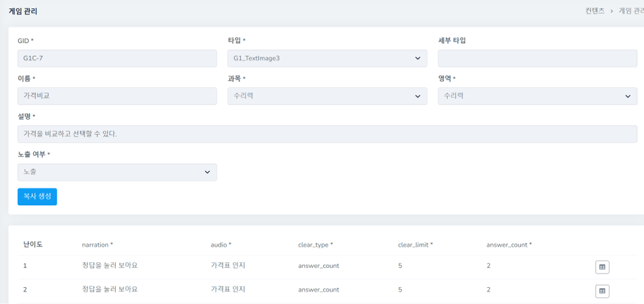
Task: Click the GID input field with G1C-7
Action: pyautogui.click(x=117, y=58)
